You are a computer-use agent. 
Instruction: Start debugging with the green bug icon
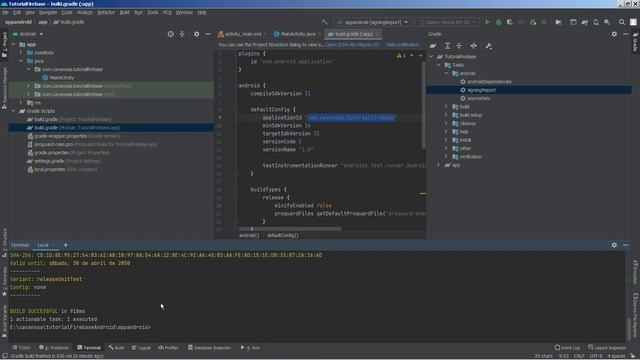click(x=498, y=22)
